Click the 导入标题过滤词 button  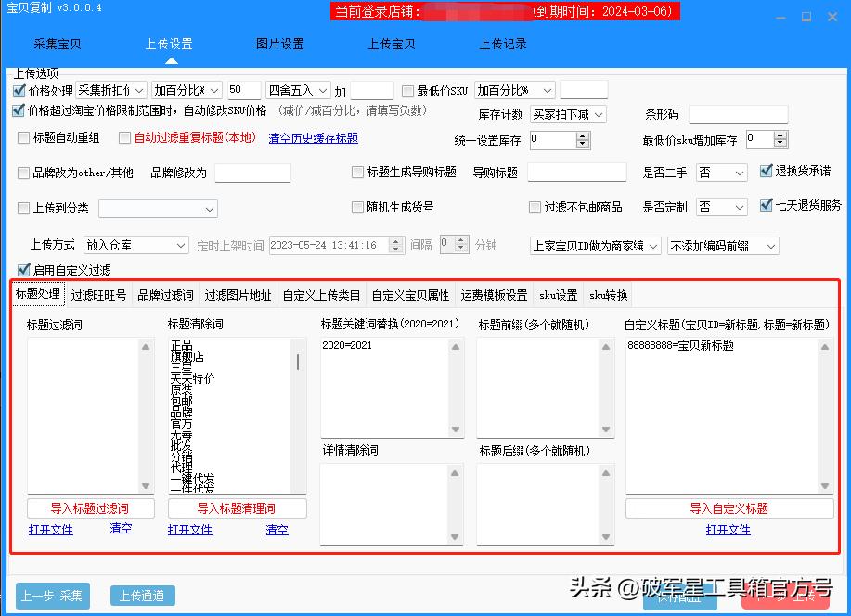click(x=89, y=508)
